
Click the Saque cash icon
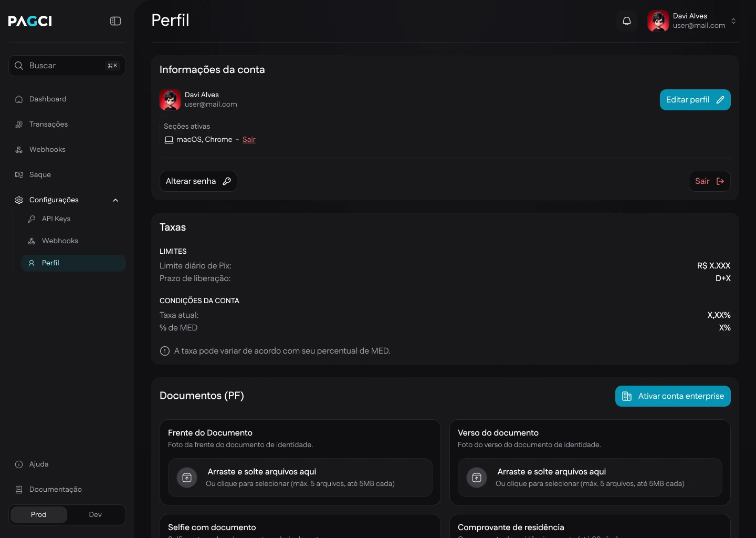(19, 175)
